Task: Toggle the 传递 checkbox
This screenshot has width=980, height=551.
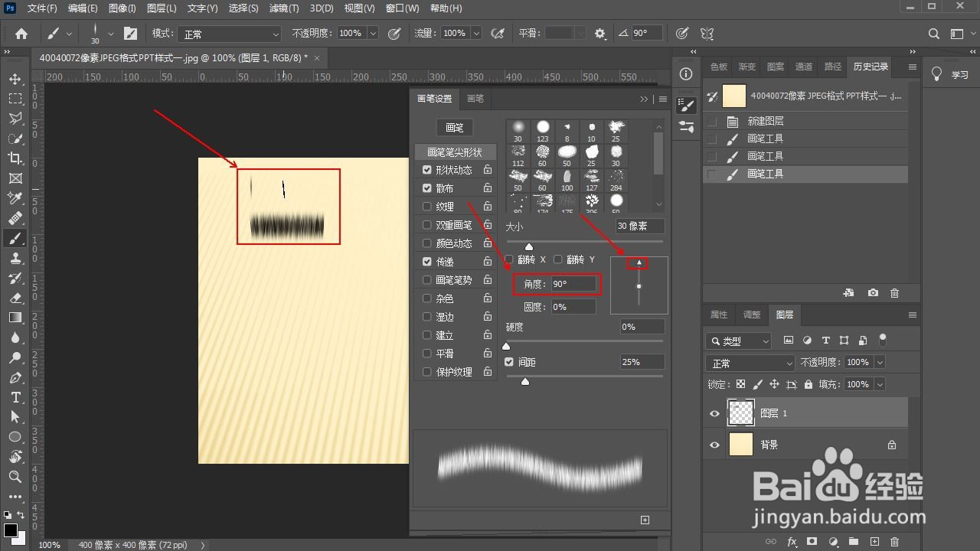Action: click(427, 261)
